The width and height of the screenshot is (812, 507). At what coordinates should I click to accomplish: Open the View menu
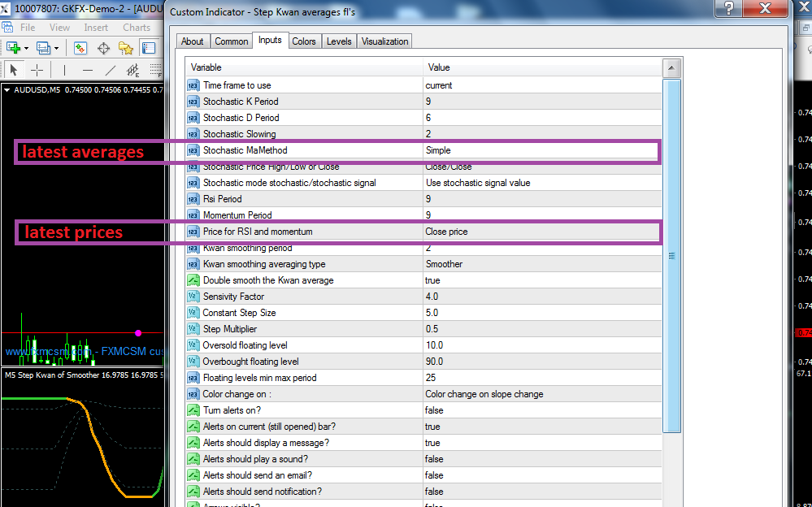click(x=59, y=28)
